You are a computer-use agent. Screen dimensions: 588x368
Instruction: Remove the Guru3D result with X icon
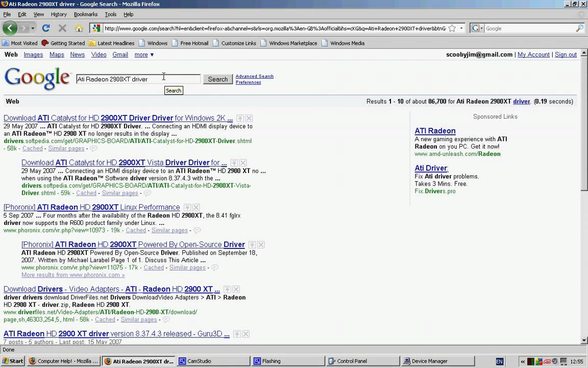(x=246, y=334)
